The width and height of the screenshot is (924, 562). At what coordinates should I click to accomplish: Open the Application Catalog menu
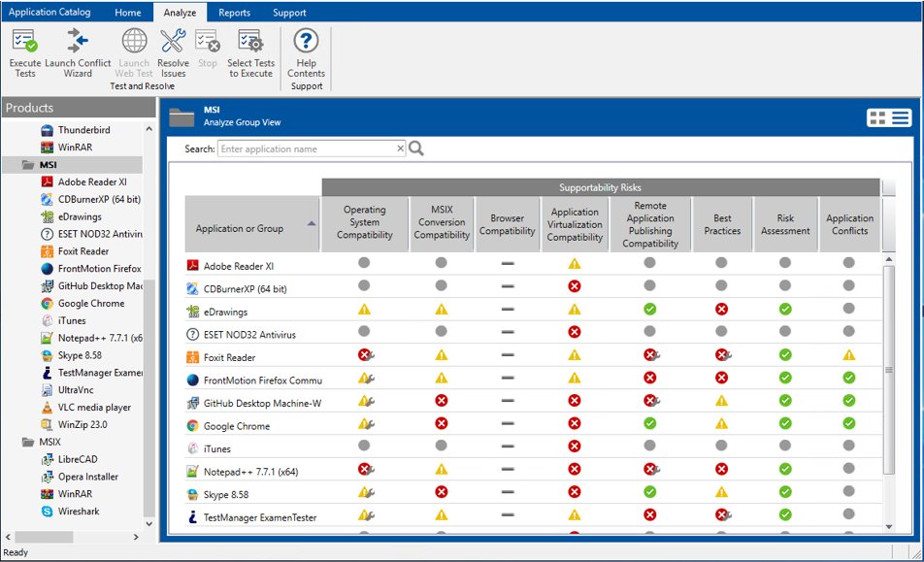(49, 12)
